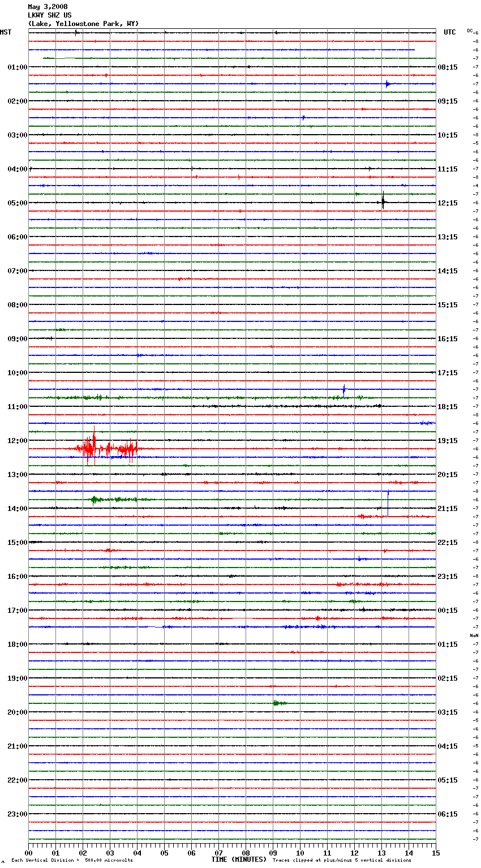Select the 09:00 MST hour label
The image size is (481, 868).
tap(18, 339)
